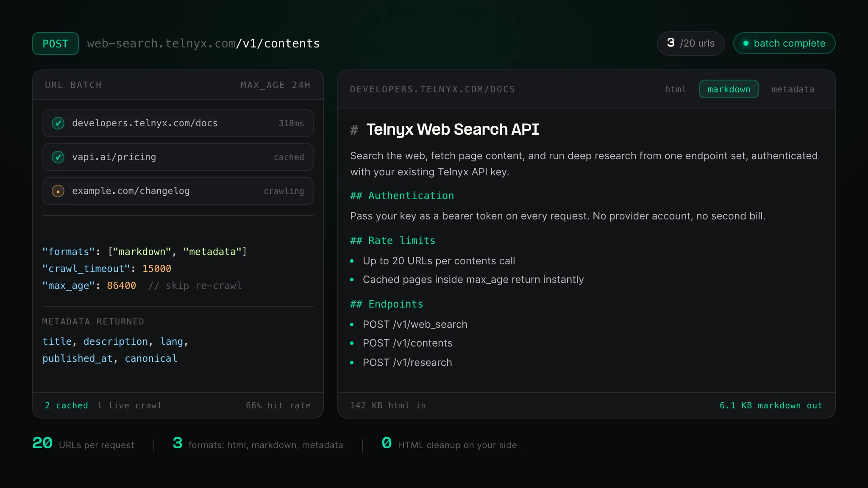This screenshot has height=488, width=868.
Task: Click the Telnyx Web Search API heading
Action: (x=453, y=129)
